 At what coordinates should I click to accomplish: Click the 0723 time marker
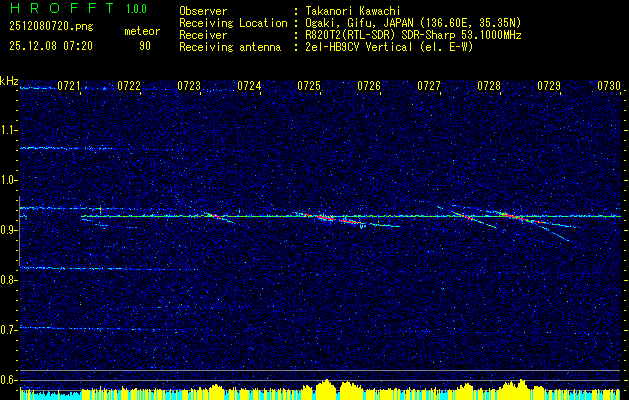pos(189,86)
